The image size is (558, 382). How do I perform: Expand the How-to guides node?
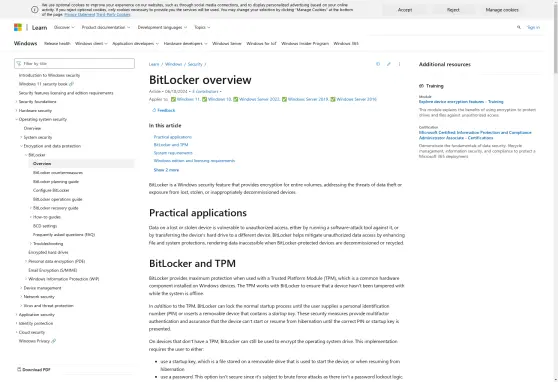tap(31, 217)
